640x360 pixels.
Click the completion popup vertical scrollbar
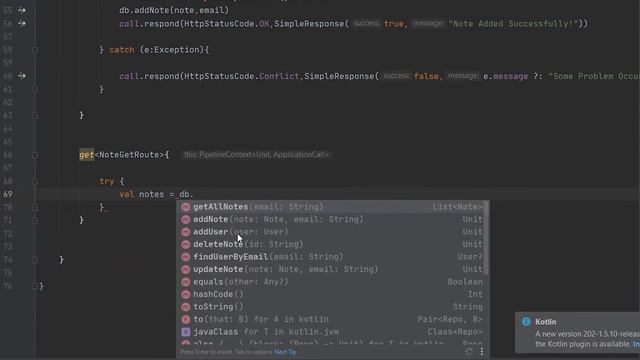486,238
